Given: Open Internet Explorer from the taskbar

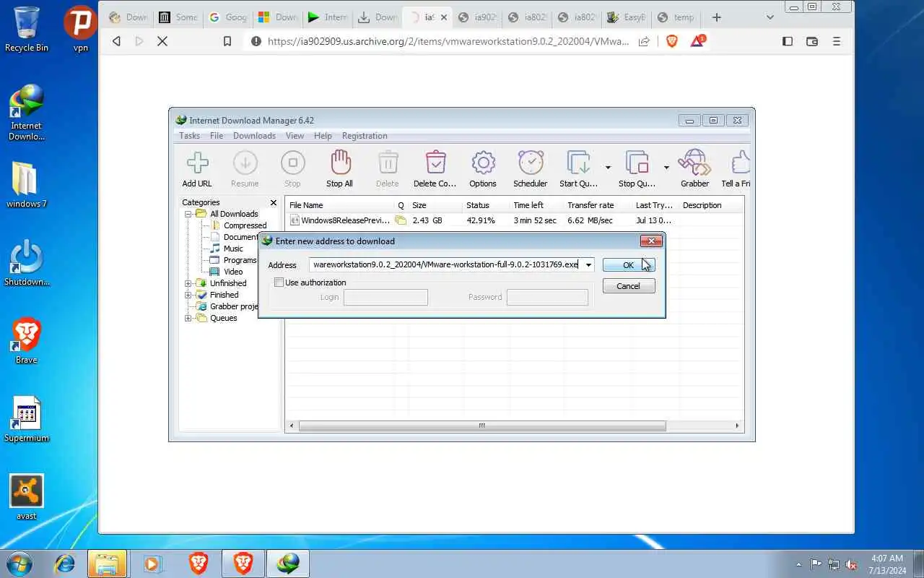Looking at the screenshot, I should tap(64, 563).
